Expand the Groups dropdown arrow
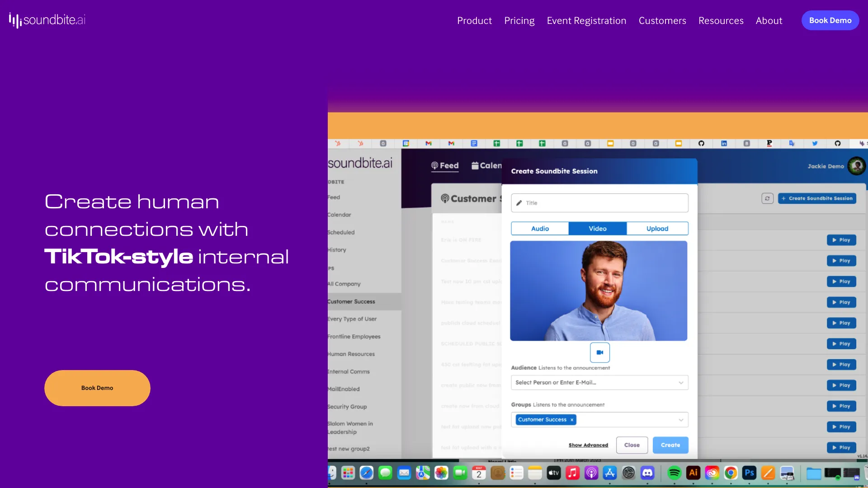The image size is (868, 488). pyautogui.click(x=681, y=420)
